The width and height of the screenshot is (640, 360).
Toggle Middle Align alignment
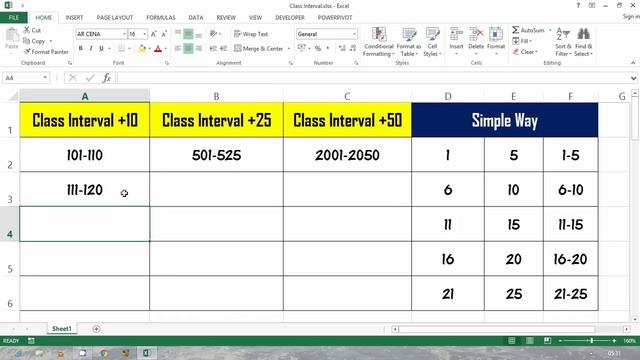pos(188,34)
